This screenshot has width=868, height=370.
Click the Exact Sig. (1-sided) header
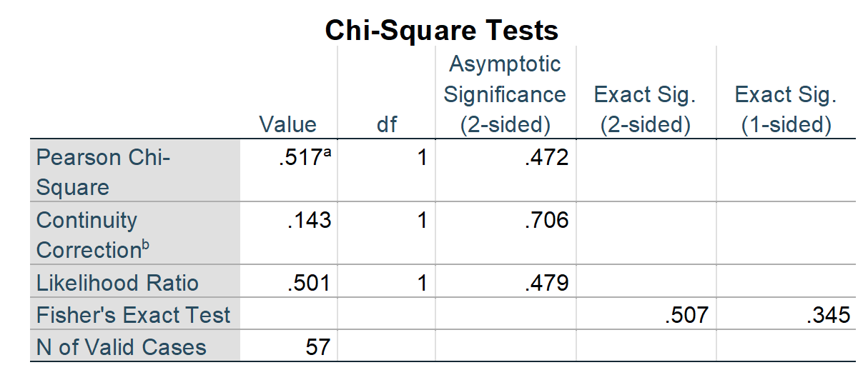pyautogui.click(x=786, y=109)
